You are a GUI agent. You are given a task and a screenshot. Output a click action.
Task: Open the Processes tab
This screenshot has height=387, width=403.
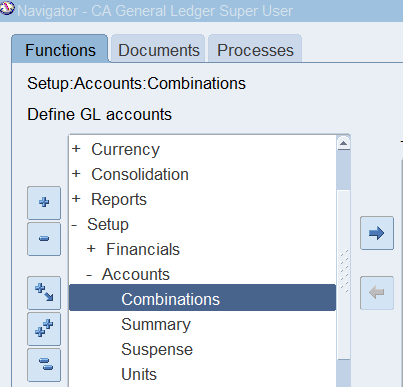[x=255, y=49]
